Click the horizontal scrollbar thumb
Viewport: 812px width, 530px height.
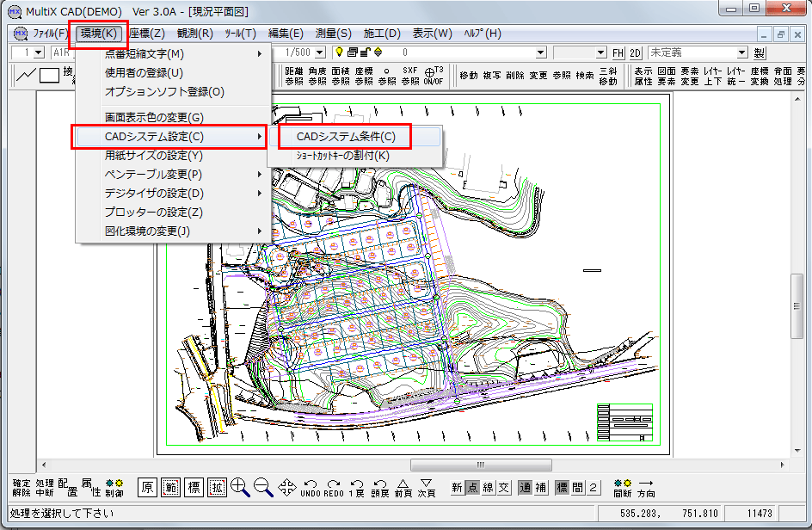479,465
